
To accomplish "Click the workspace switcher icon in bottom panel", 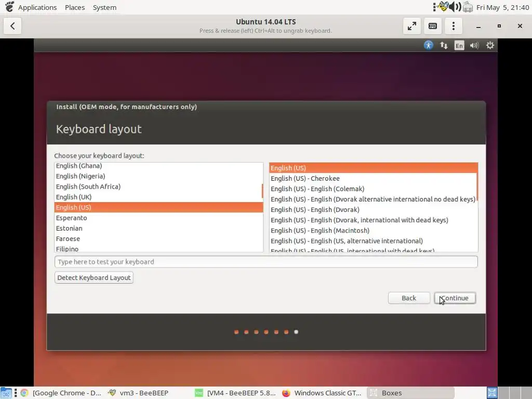I will pyautogui.click(x=492, y=393).
